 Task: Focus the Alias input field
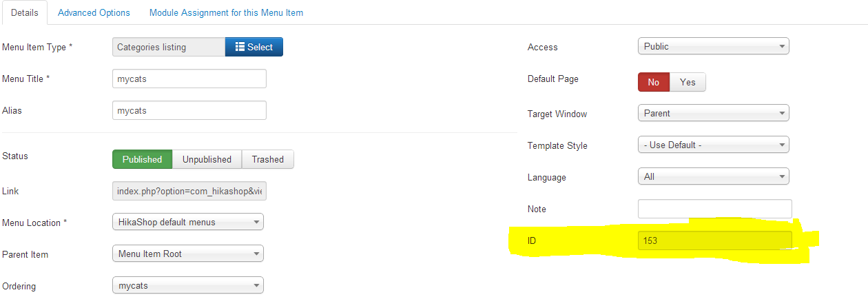(x=189, y=110)
